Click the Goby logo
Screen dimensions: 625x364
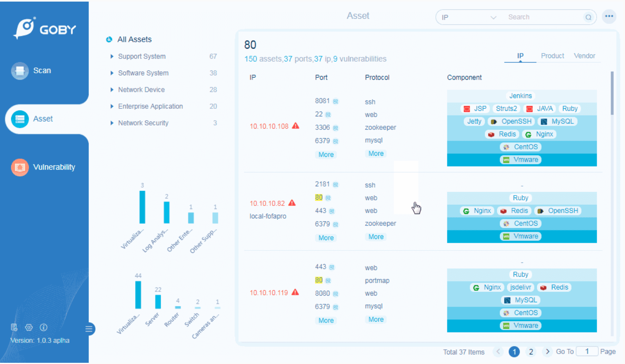pyautogui.click(x=45, y=28)
